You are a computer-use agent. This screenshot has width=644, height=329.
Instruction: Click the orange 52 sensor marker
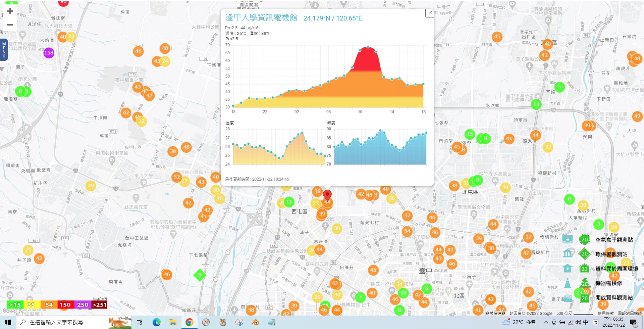click(x=177, y=177)
